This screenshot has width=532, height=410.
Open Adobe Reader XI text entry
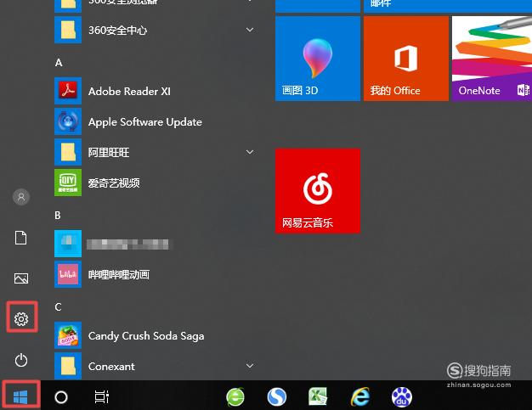pos(129,91)
